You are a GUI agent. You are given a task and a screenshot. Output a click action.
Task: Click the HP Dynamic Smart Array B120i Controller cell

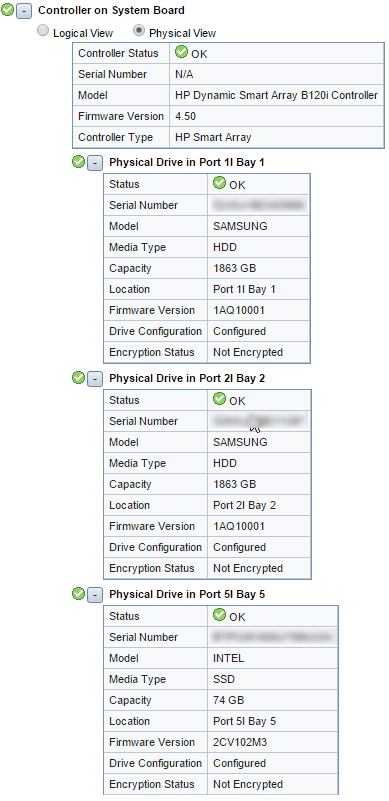pyautogui.click(x=277, y=95)
